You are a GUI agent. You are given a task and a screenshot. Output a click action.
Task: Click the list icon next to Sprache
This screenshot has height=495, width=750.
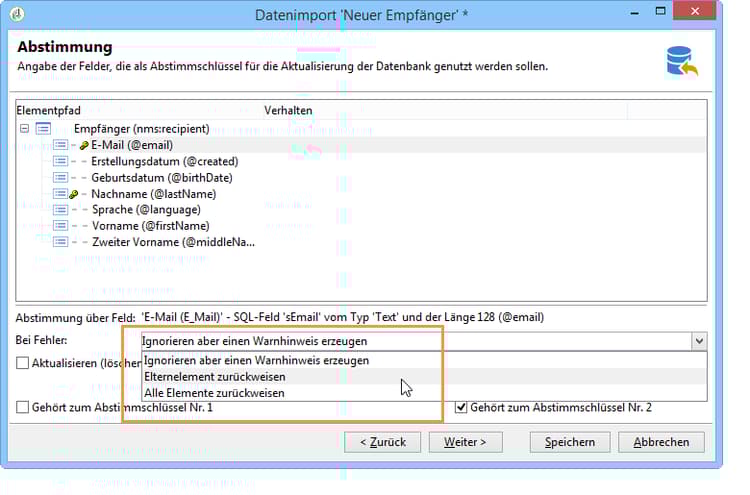[60, 210]
